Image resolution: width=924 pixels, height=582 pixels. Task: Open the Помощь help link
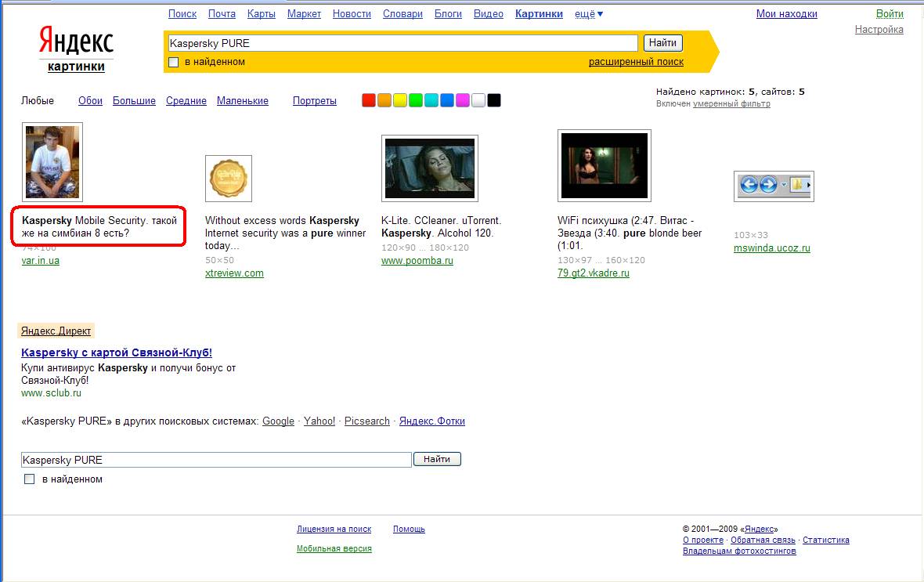(409, 529)
